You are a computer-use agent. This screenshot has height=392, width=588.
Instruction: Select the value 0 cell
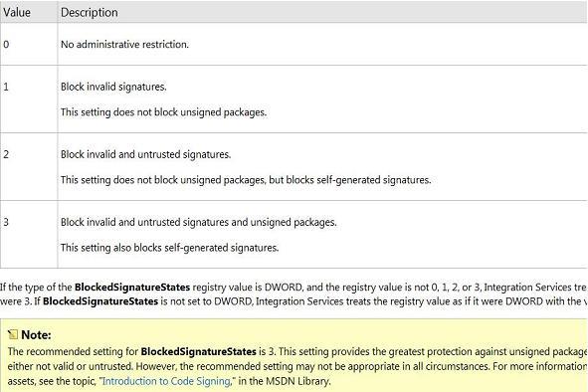[x=29, y=44]
